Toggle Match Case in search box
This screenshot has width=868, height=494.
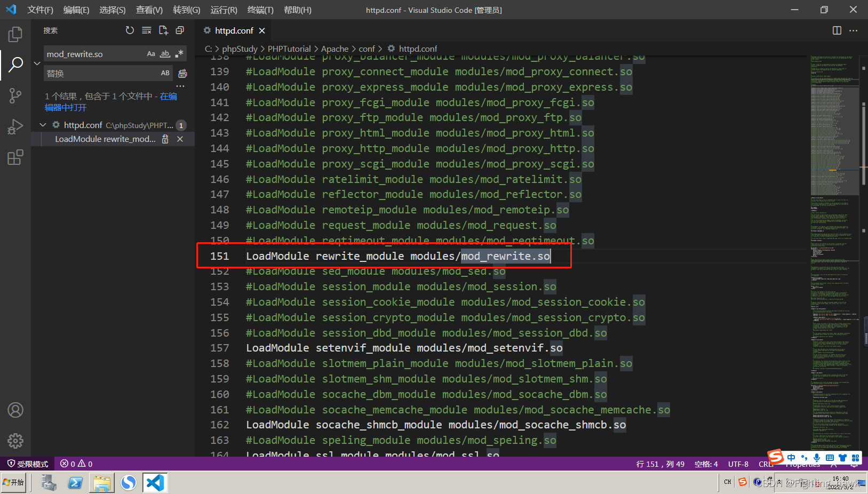pyautogui.click(x=151, y=53)
